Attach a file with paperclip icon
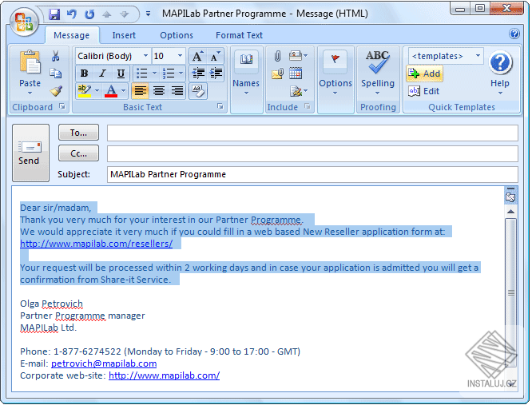This screenshot has width=532, height=405. (x=277, y=56)
